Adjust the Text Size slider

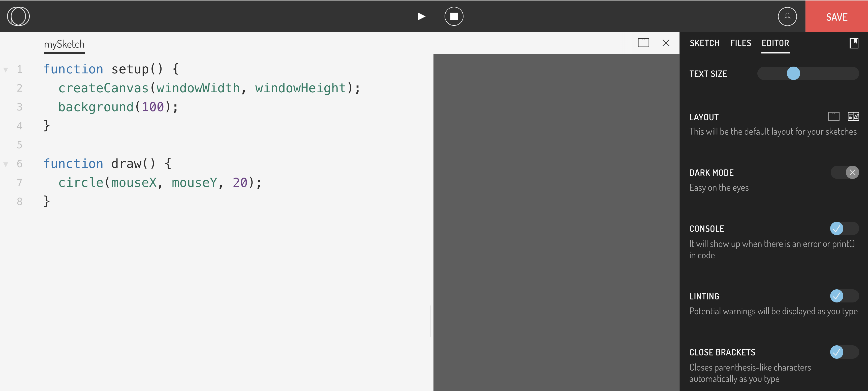point(794,73)
